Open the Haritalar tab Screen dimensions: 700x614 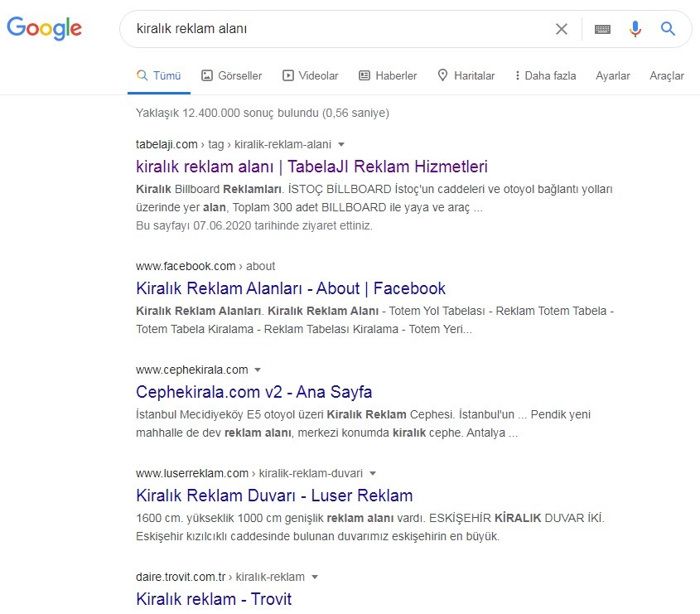point(466,75)
